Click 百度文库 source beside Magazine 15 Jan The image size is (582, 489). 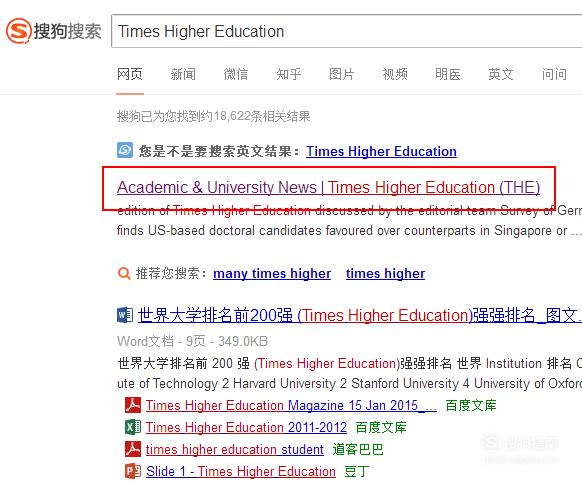pyautogui.click(x=471, y=405)
